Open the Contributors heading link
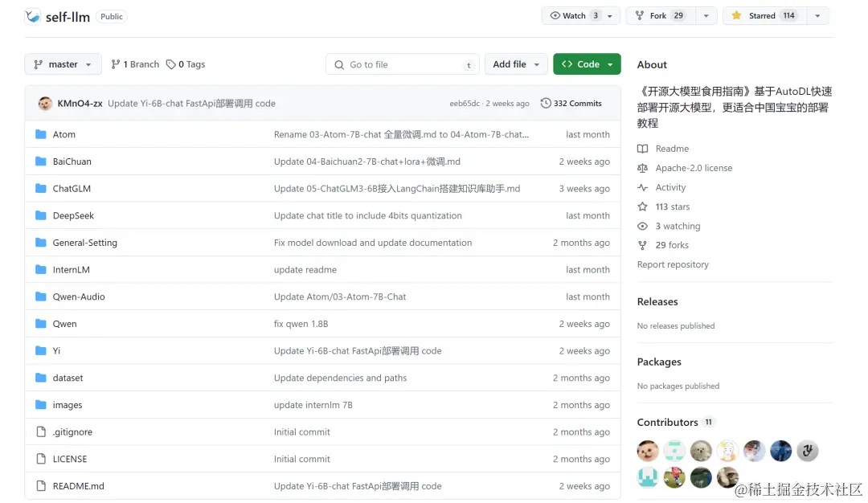This screenshot has height=503, width=868. point(668,422)
